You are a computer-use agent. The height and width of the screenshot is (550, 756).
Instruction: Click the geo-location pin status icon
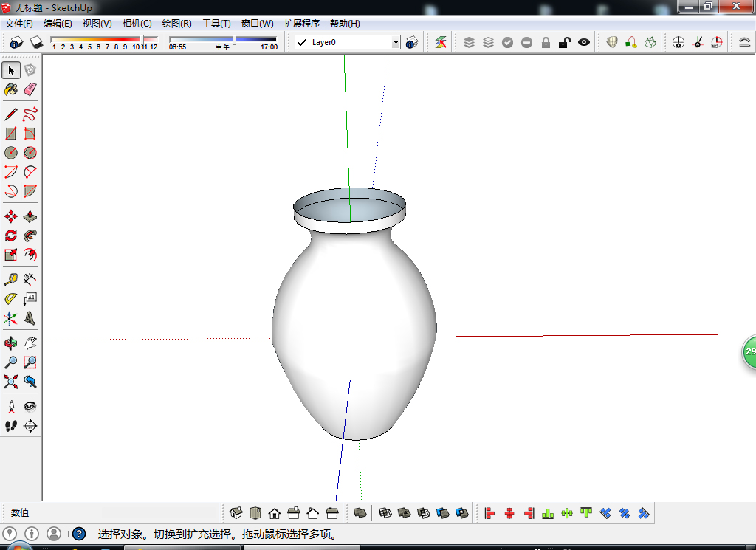(x=10, y=534)
